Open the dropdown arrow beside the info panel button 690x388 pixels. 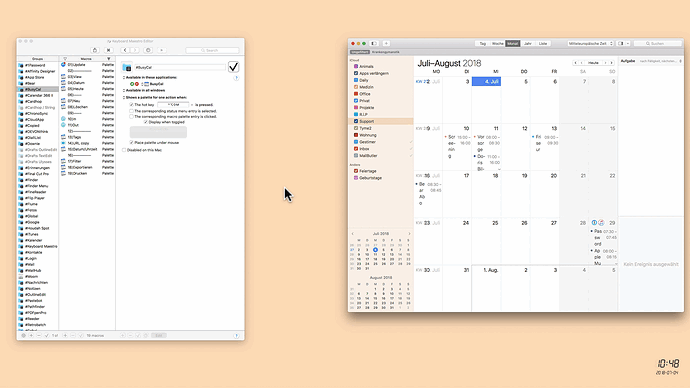tap(628, 44)
